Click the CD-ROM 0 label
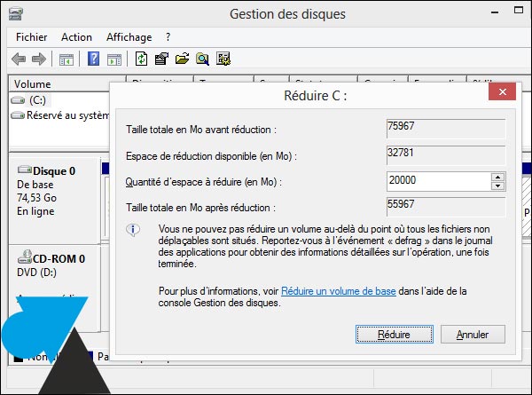 [x=59, y=259]
